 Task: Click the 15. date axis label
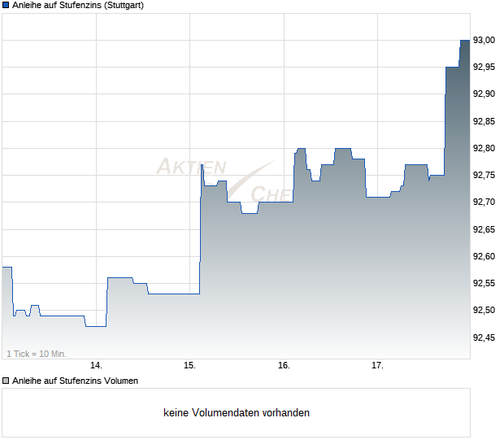point(189,366)
